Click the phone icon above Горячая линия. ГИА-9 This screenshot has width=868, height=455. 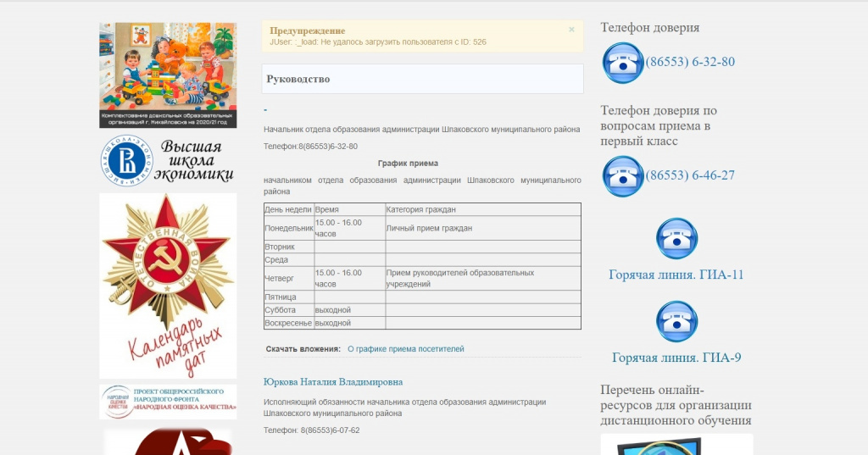(x=676, y=322)
